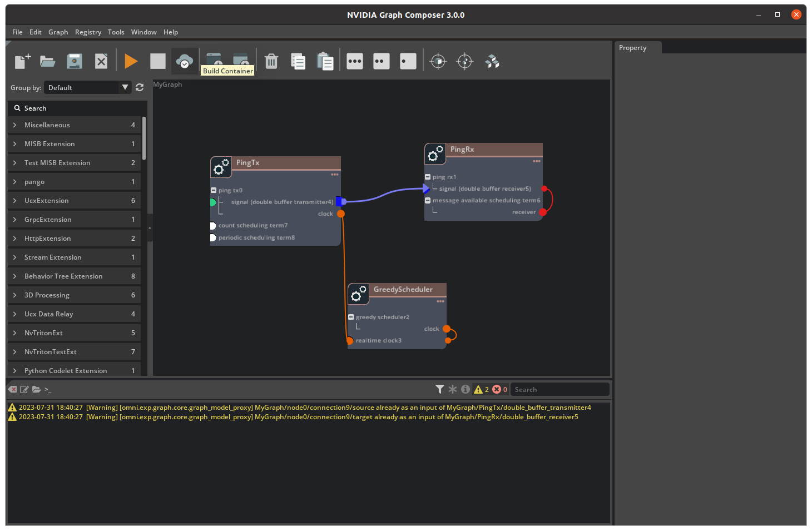Collapse the extension sidebar with the arrow handle
Viewport: 812px width, 531px height.
[x=150, y=228]
